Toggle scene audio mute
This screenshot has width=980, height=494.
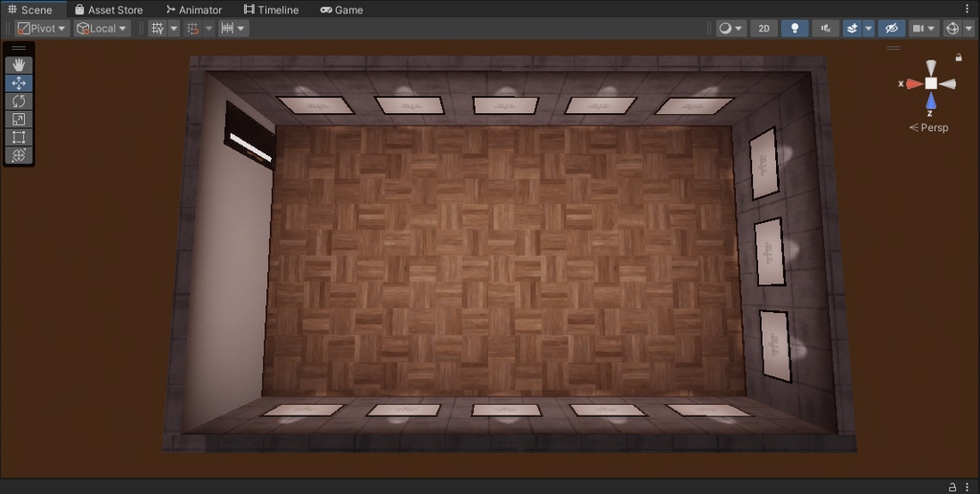tap(826, 28)
